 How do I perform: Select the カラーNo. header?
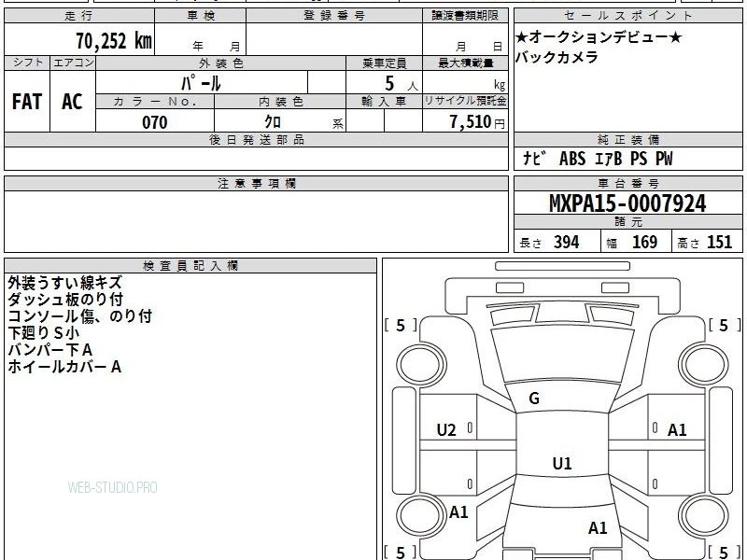(x=155, y=102)
